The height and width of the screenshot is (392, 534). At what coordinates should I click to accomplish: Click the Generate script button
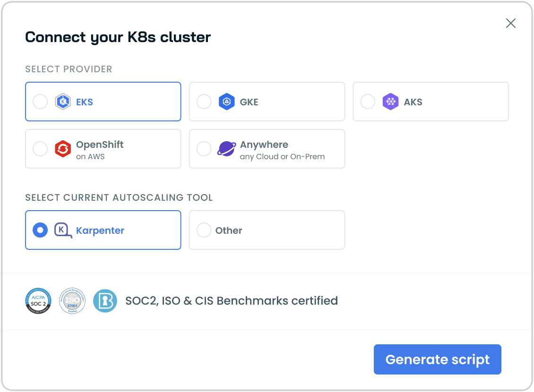[x=437, y=359]
